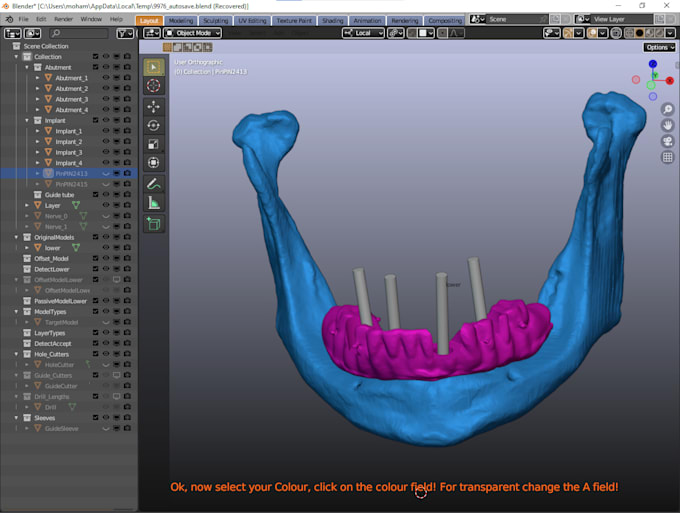Switch to the Sculpting workspace tab
Screen dimensions: 680x513
point(216,21)
